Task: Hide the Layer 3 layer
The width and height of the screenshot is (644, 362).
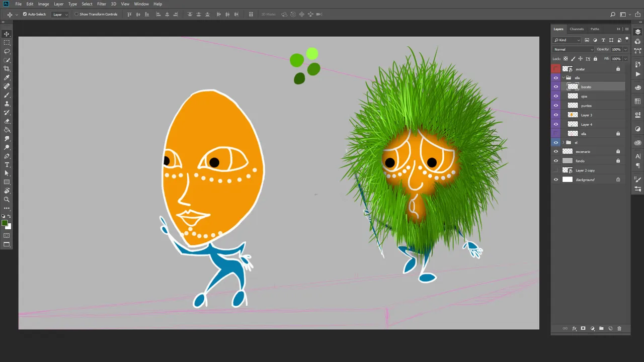Action: 556,115
